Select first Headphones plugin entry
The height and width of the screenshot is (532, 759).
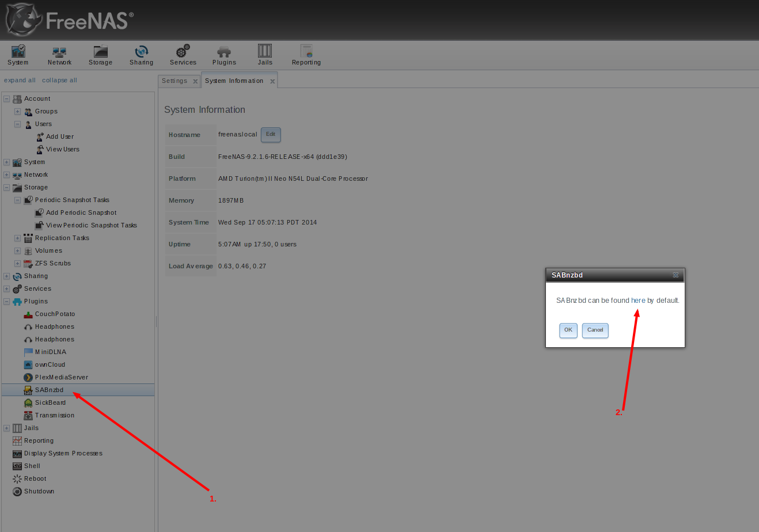point(54,327)
